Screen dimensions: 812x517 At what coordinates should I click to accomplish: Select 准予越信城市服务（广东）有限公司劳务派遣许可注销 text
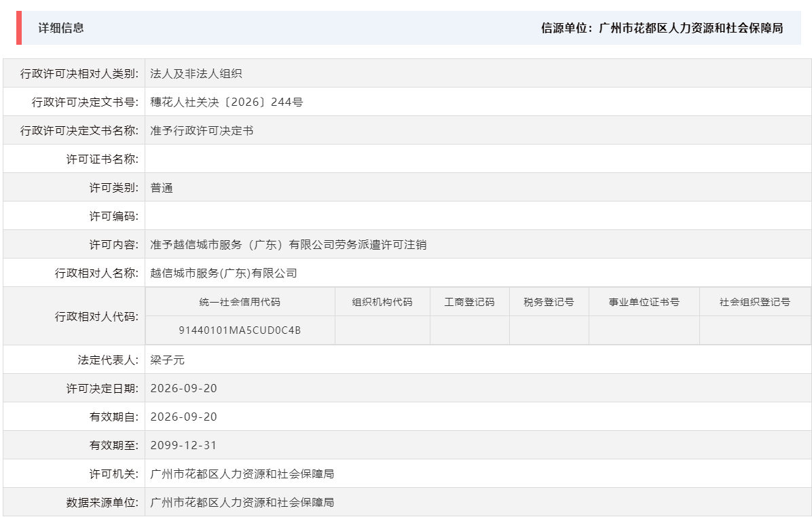(289, 244)
